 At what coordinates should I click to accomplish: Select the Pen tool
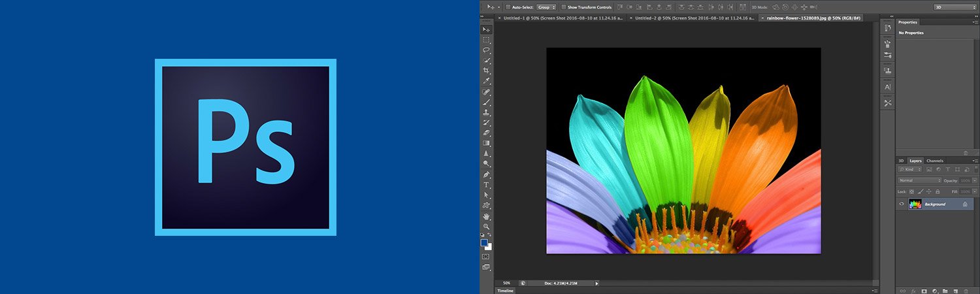coord(486,174)
